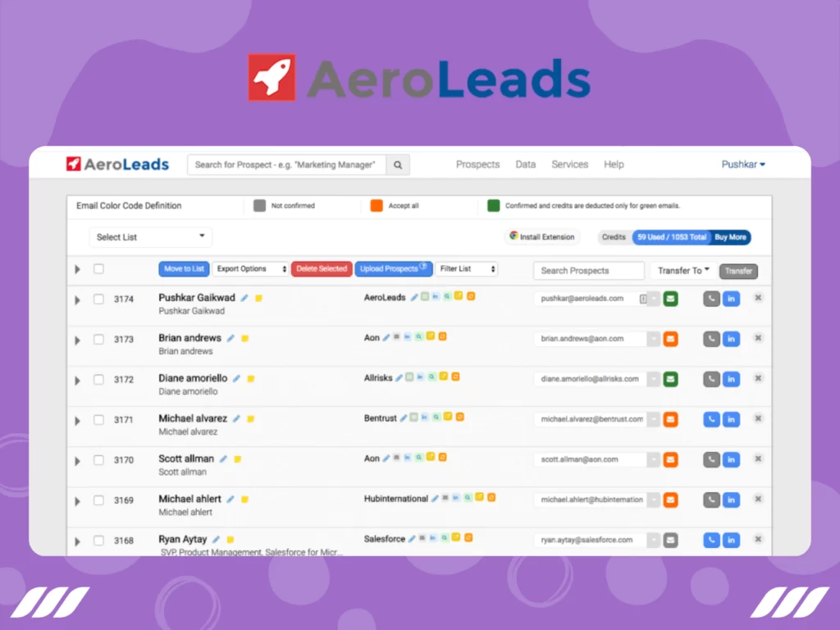Click green email icon for Pushkar Gaikwad
Viewport: 840px width, 630px height.
tap(670, 299)
